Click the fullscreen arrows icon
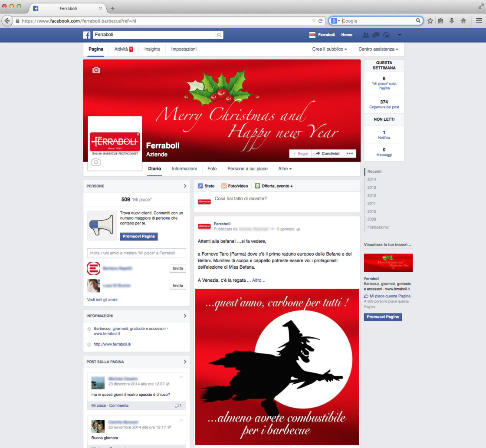Image resolution: width=486 pixels, height=448 pixels. pos(481,6)
